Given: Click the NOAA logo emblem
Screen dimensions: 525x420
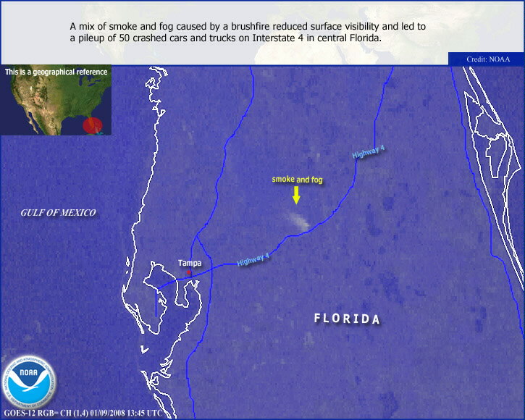Looking at the screenshot, I should point(29,382).
